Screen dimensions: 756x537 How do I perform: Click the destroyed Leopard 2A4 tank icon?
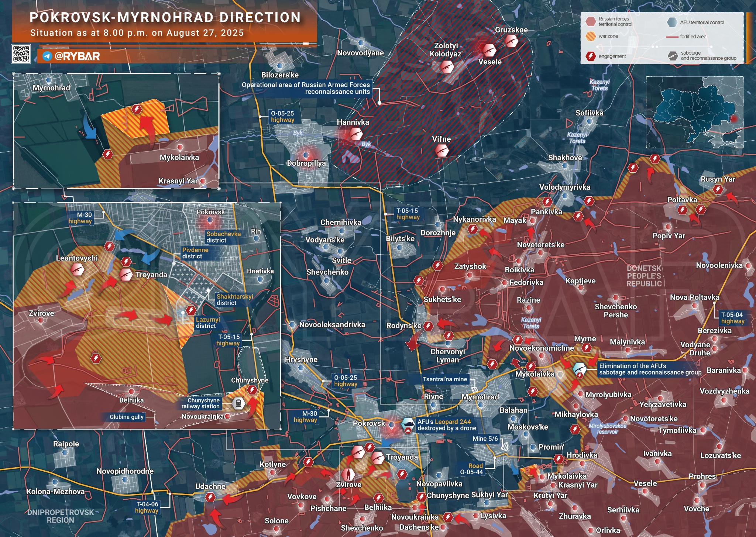point(408,424)
